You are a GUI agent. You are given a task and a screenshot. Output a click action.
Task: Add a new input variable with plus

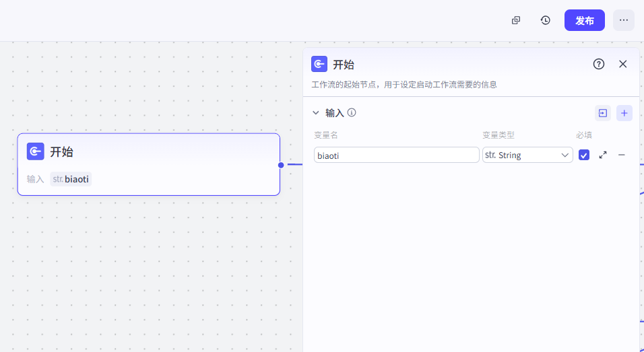(624, 113)
